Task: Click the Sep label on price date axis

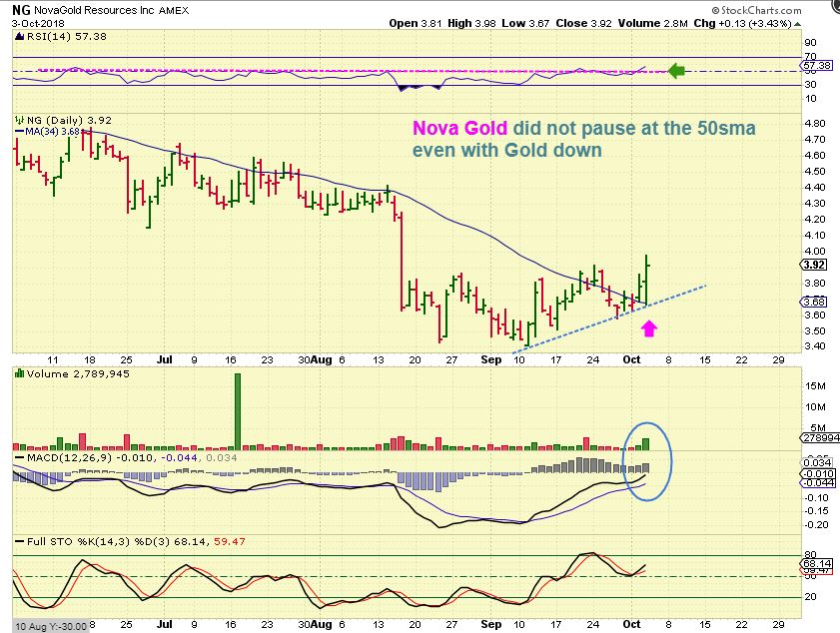Action: pyautogui.click(x=490, y=359)
